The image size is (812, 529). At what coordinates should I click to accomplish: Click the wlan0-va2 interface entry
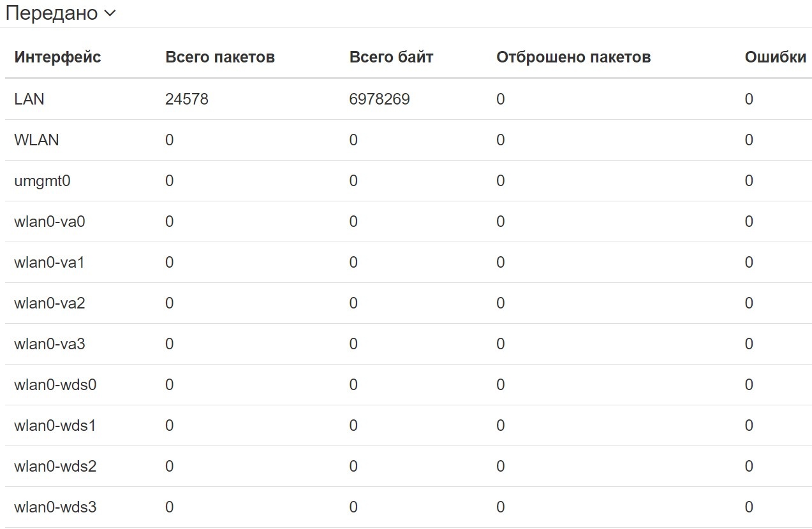(49, 303)
